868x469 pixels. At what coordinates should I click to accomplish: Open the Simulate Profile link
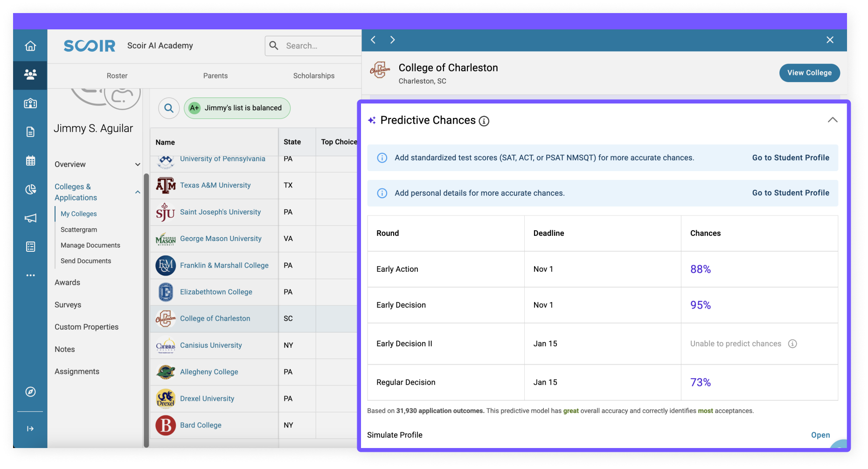coord(820,435)
